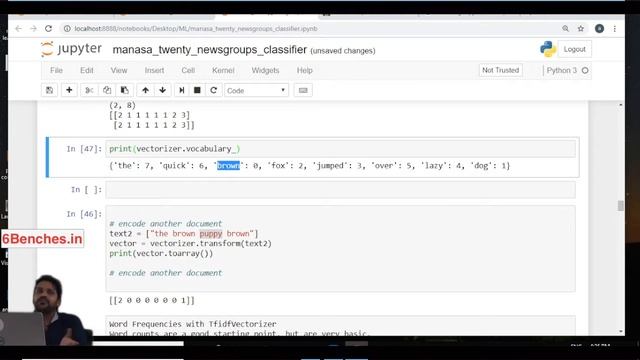Viewport: 640px width, 360px height.
Task: Click the In [46] prompt label
Action: (84, 214)
